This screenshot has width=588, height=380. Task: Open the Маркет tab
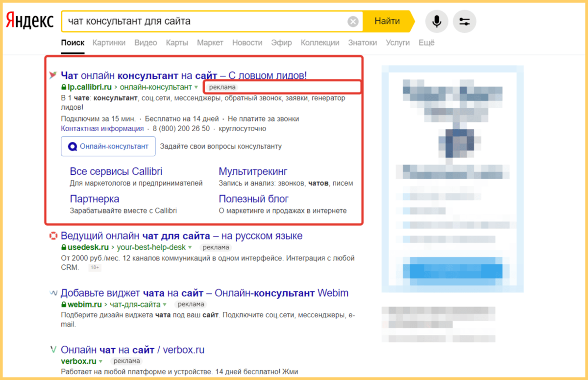pyautogui.click(x=210, y=43)
